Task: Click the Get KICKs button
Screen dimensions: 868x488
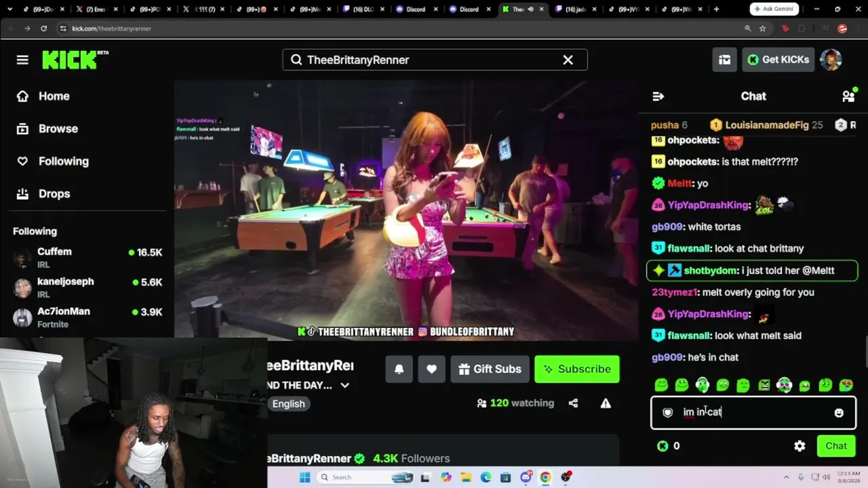Action: 778,60
